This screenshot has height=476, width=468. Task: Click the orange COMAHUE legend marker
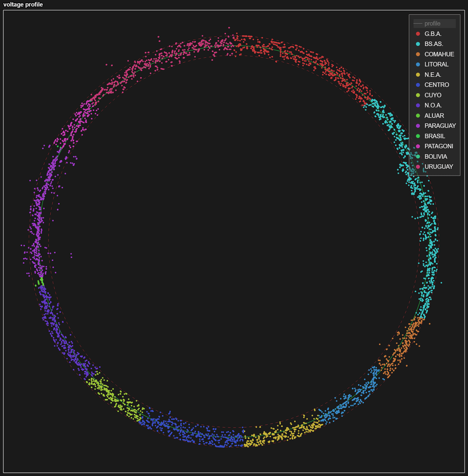tap(418, 54)
